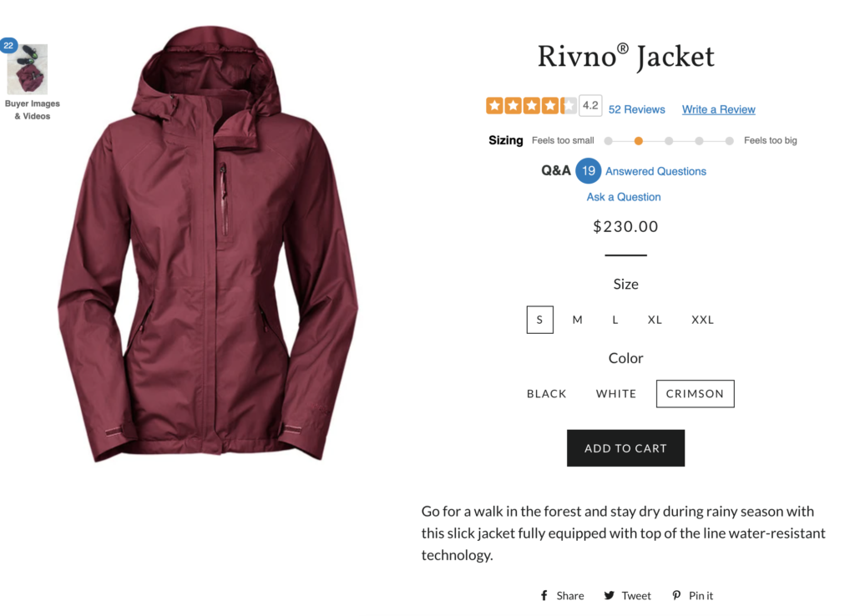Click the Write a Review link
This screenshot has width=855, height=616.
click(718, 109)
